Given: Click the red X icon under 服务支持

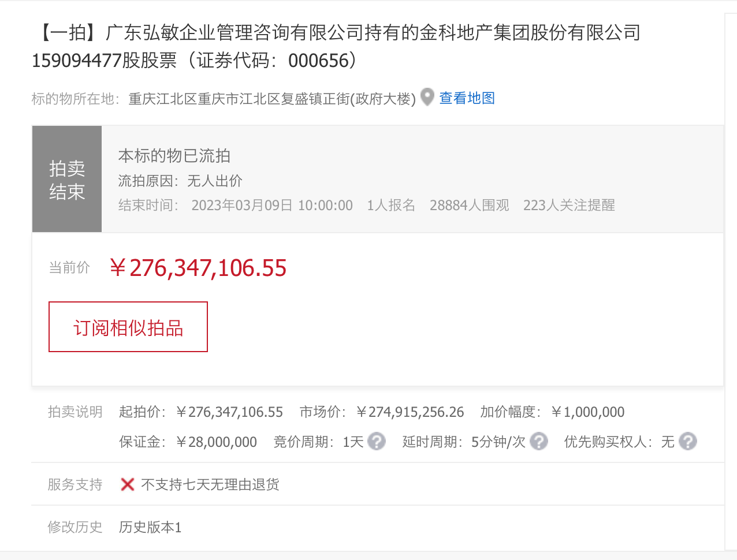Looking at the screenshot, I should 128,484.
